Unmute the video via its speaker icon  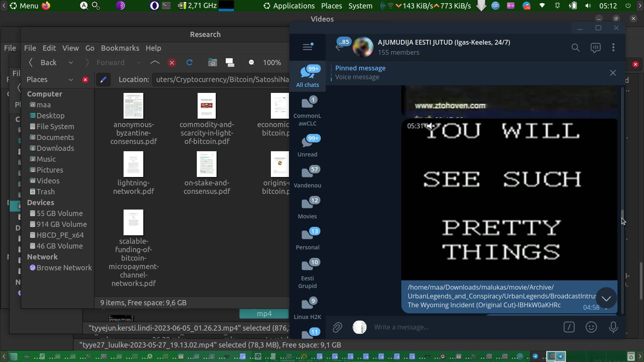pyautogui.click(x=431, y=126)
